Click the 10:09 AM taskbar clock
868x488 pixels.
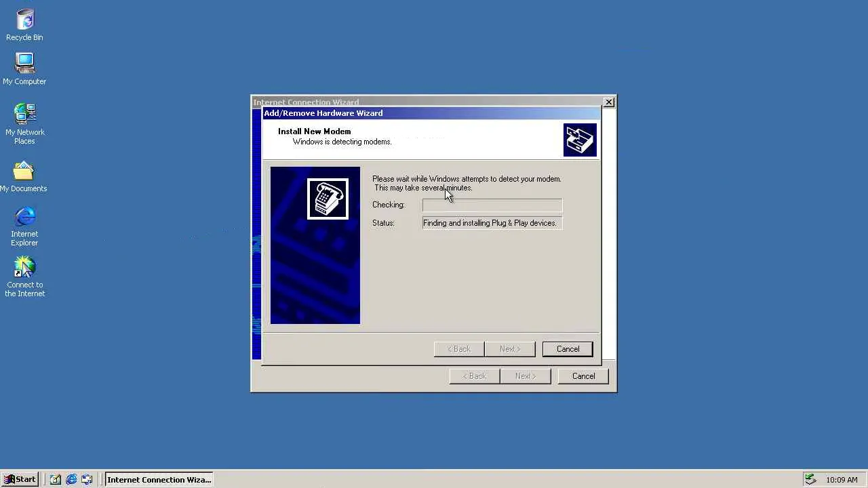pyautogui.click(x=842, y=480)
